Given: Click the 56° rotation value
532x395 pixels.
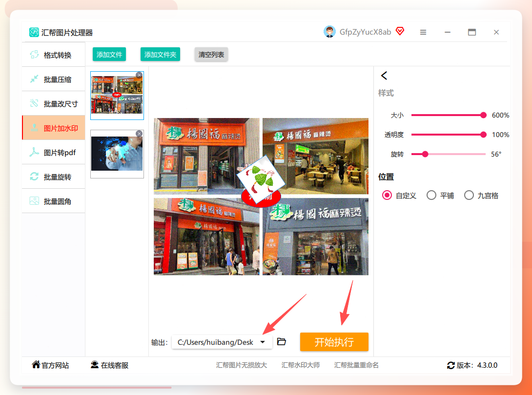Looking at the screenshot, I should point(496,154).
